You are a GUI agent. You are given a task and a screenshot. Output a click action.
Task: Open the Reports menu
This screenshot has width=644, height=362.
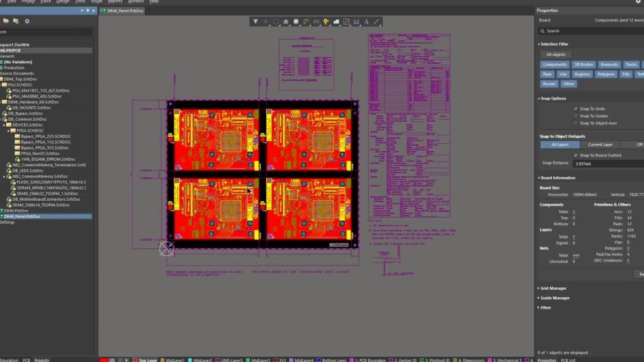[x=115, y=2]
